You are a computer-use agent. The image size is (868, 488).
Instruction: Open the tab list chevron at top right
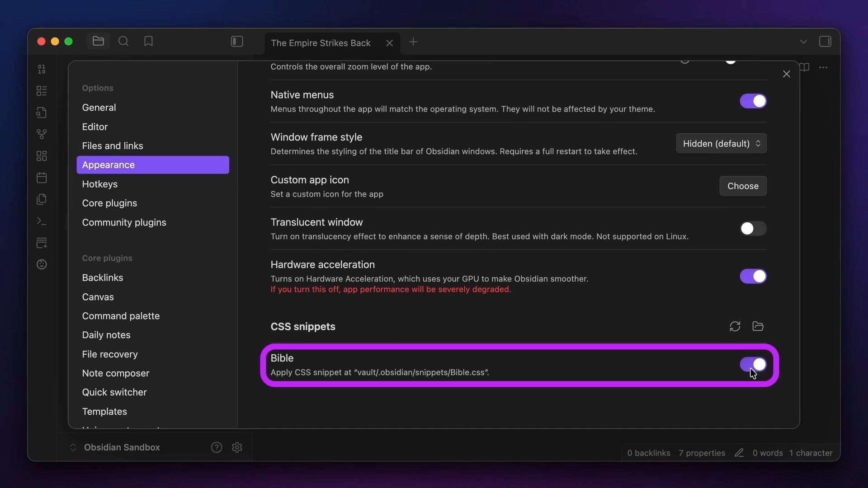(803, 42)
